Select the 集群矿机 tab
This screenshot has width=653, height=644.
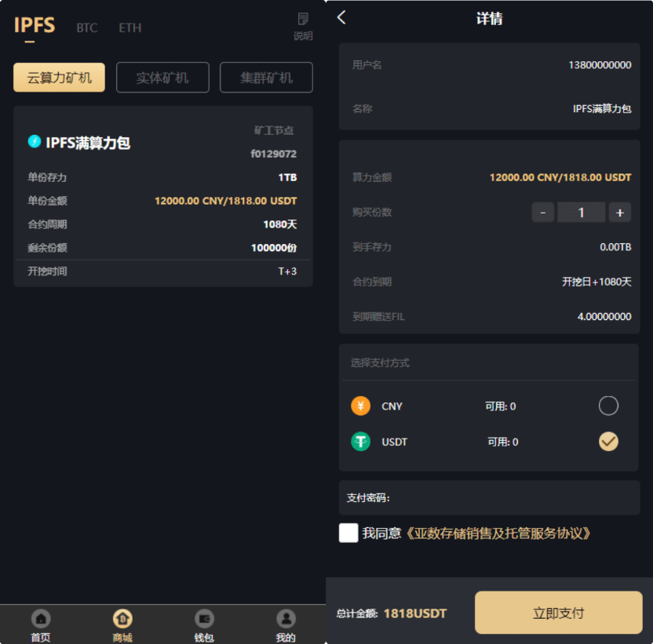coord(266,78)
